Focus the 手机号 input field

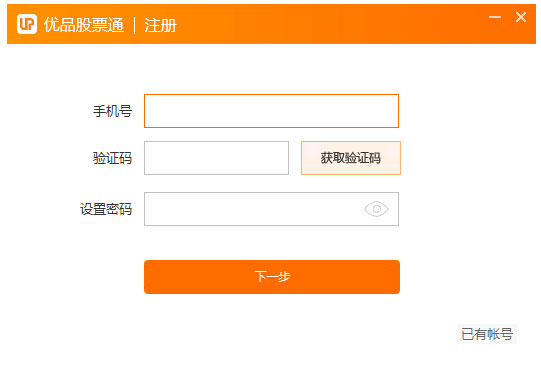point(271,111)
